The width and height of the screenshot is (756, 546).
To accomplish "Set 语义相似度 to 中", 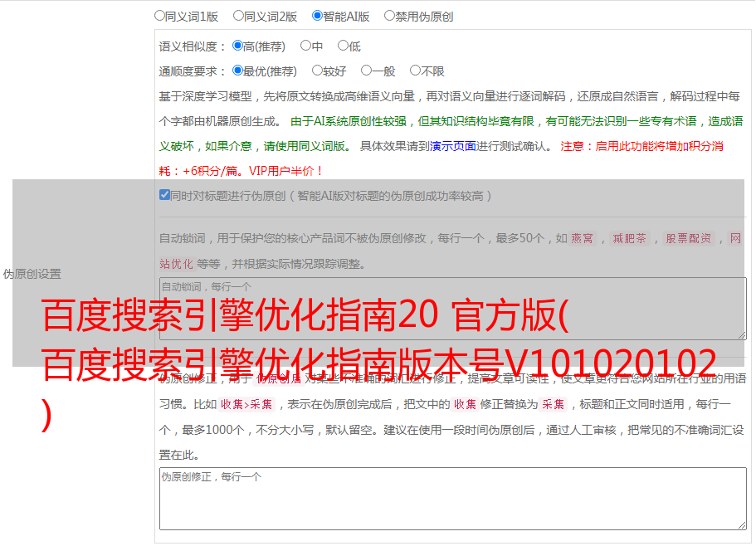I will (x=305, y=46).
